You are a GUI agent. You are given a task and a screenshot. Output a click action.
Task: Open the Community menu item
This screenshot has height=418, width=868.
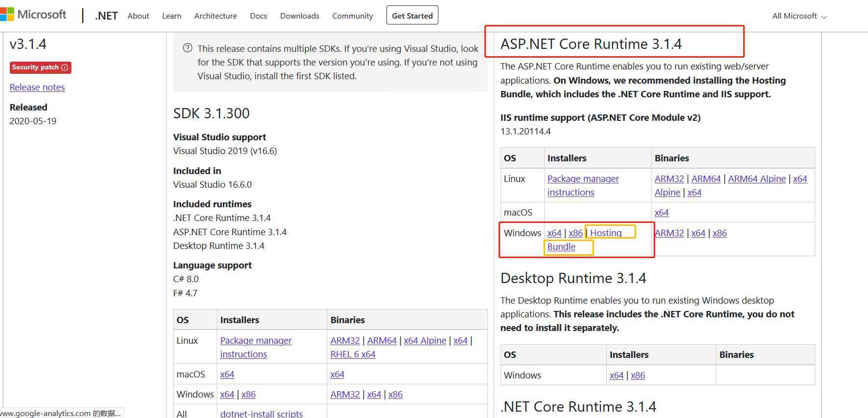[352, 16]
